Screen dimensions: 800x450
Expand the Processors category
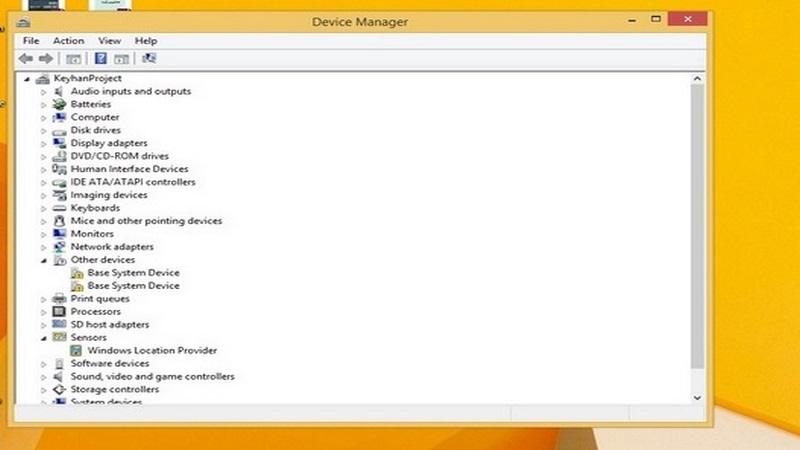[x=44, y=312]
